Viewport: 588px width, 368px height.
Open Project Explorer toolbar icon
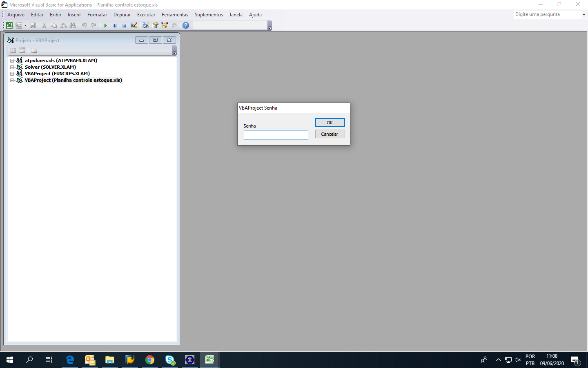click(145, 25)
